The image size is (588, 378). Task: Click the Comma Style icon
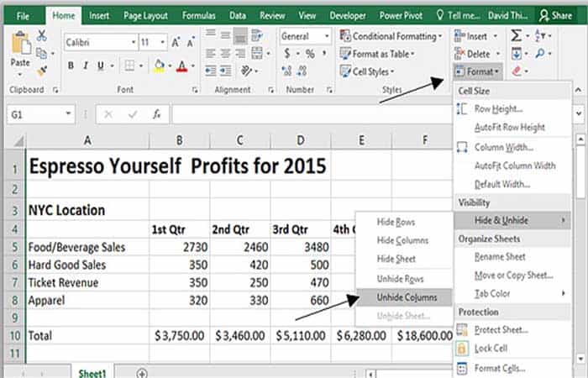tap(324, 54)
